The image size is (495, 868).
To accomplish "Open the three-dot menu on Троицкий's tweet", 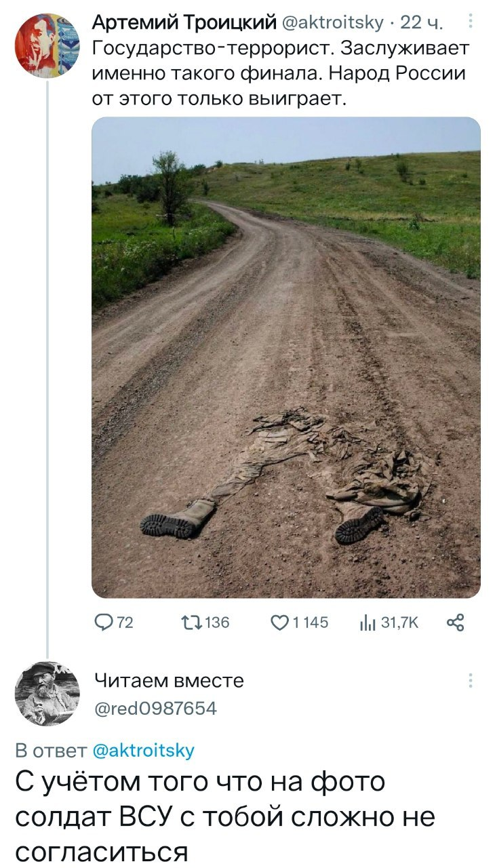I will click(471, 25).
